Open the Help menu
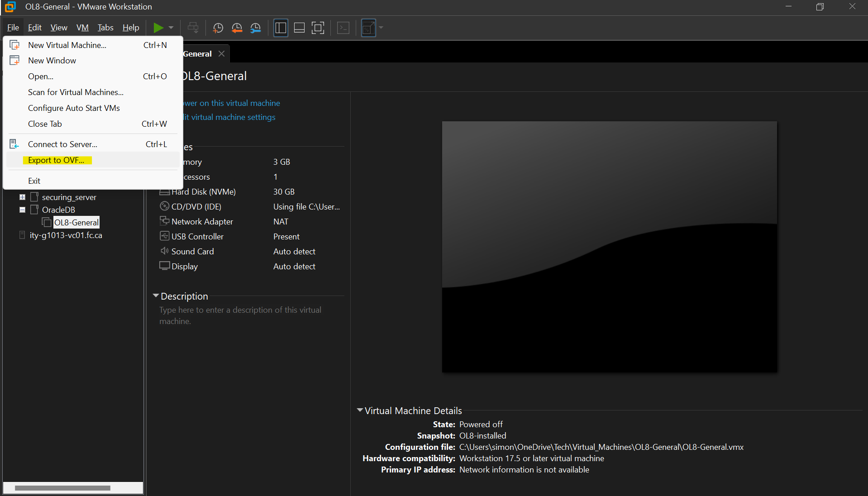This screenshot has height=496, width=868. [131, 28]
